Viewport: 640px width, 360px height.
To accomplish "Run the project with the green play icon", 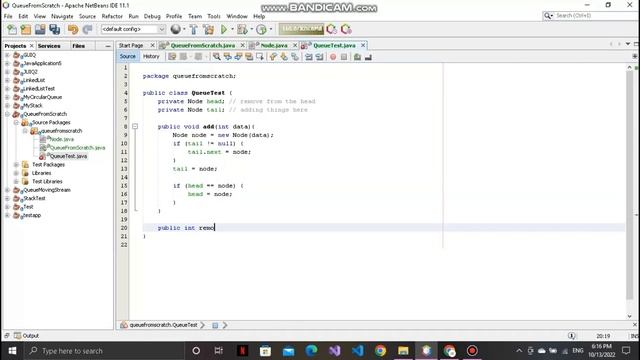I will click(224, 29).
